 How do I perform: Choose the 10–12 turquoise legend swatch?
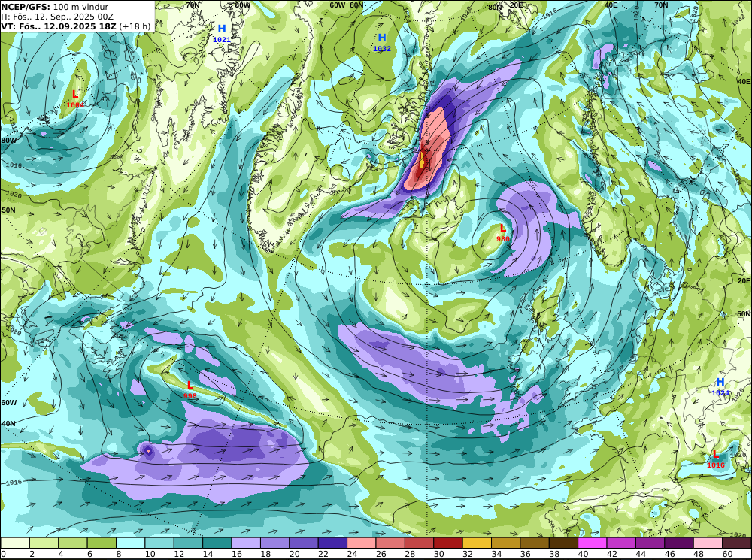(159, 543)
